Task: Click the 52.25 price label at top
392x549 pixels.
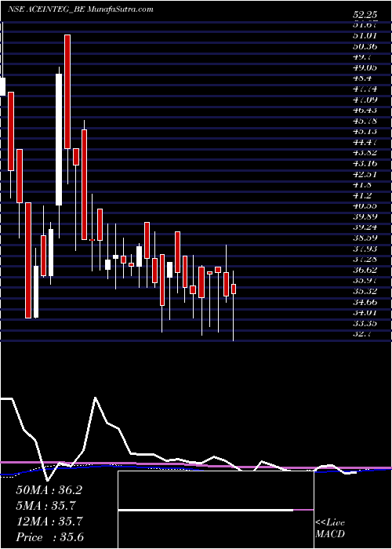Action: pyautogui.click(x=365, y=16)
